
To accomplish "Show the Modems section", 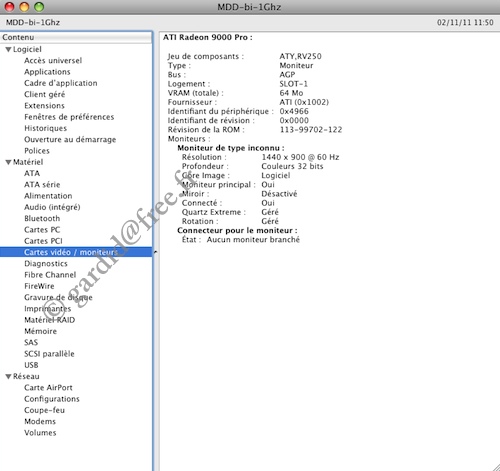I will (40, 422).
